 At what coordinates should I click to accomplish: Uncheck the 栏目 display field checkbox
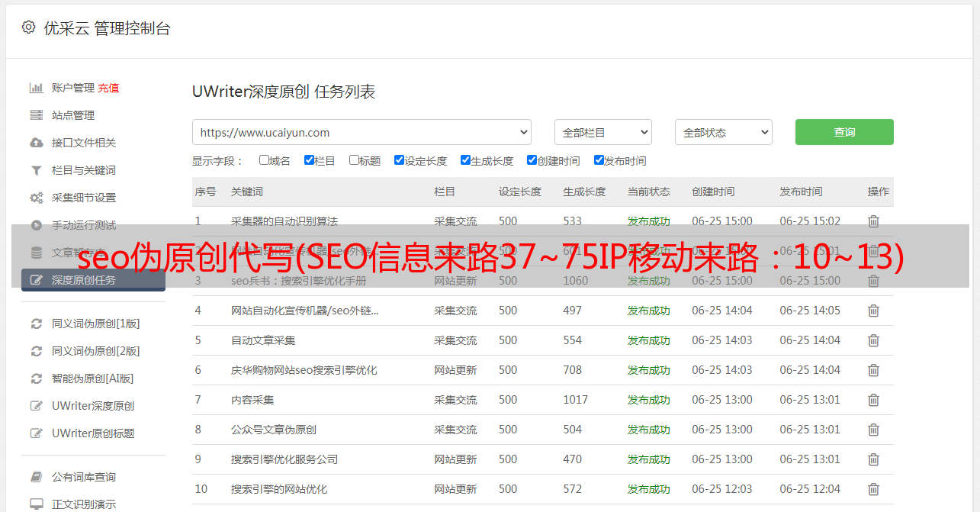[x=309, y=160]
